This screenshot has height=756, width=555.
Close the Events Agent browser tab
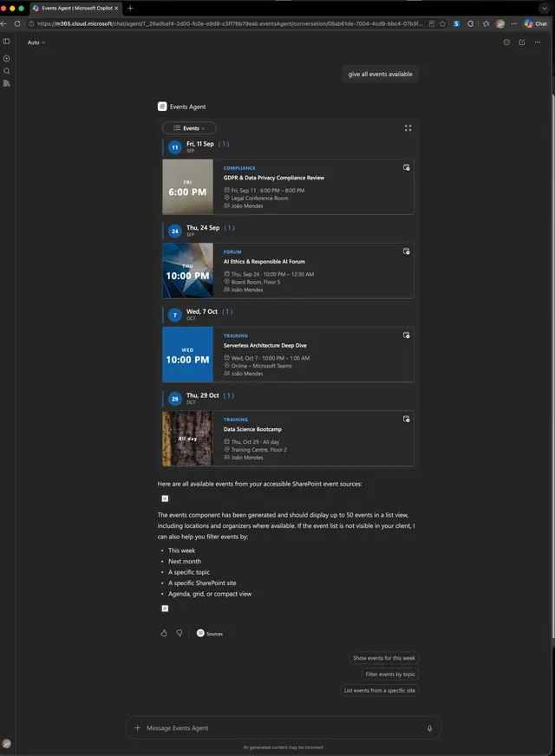click(116, 8)
